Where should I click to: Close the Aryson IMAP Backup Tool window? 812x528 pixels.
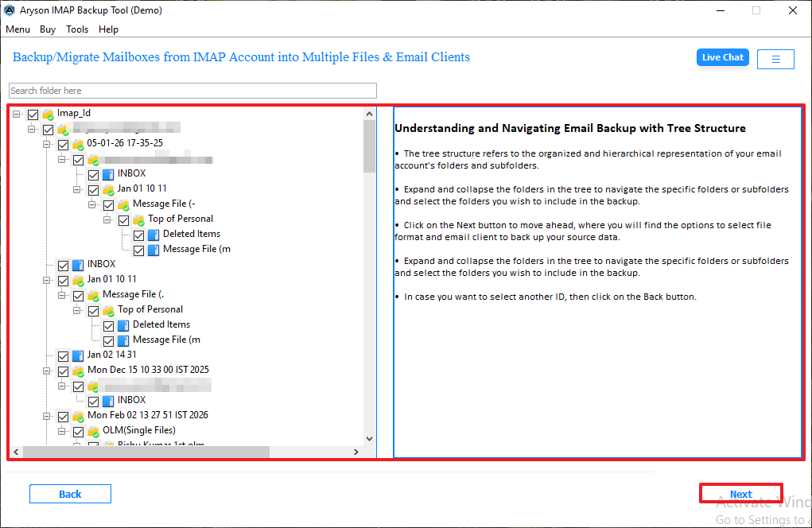(792, 10)
